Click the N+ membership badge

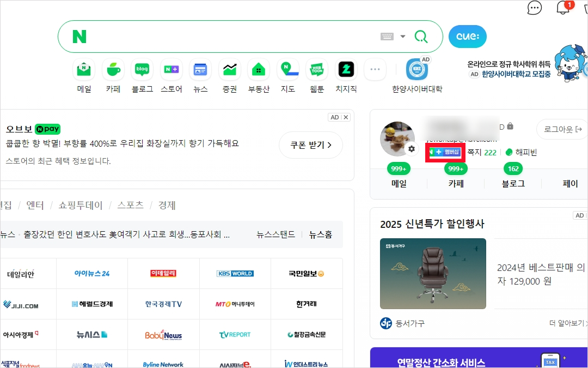point(445,152)
